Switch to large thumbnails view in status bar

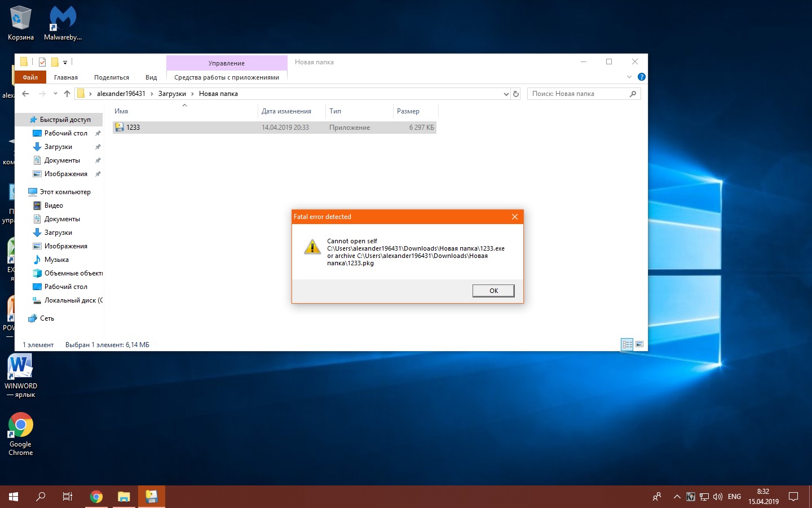639,344
